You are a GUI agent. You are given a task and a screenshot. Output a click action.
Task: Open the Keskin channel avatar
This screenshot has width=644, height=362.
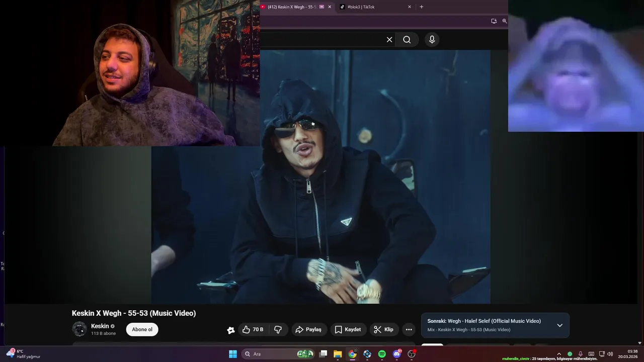click(79, 329)
